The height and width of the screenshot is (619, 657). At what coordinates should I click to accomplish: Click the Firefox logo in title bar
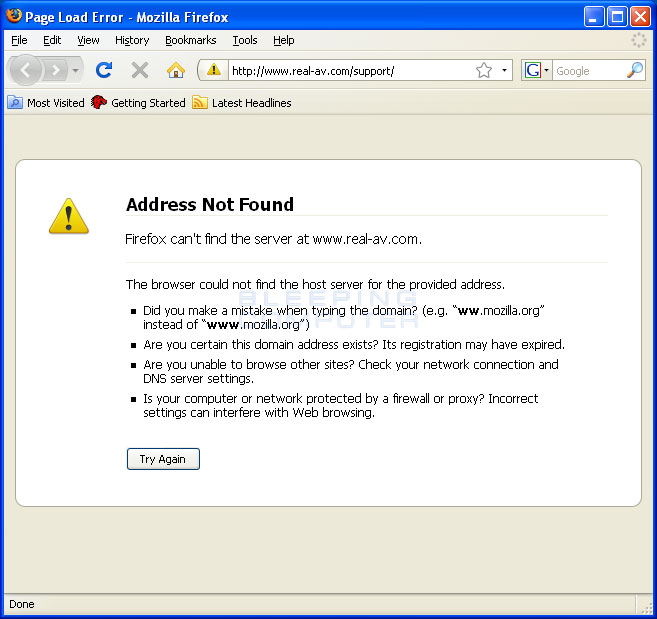14,16
